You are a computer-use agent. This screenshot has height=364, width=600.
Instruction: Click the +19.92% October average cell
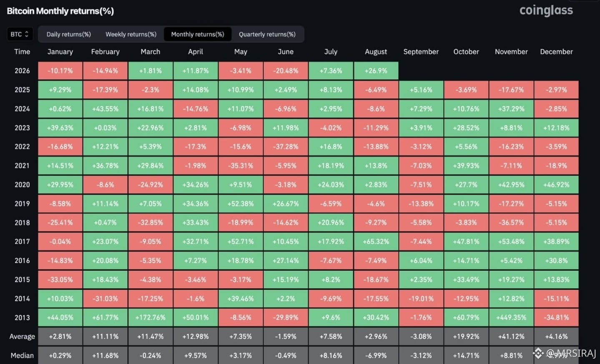coord(466,337)
